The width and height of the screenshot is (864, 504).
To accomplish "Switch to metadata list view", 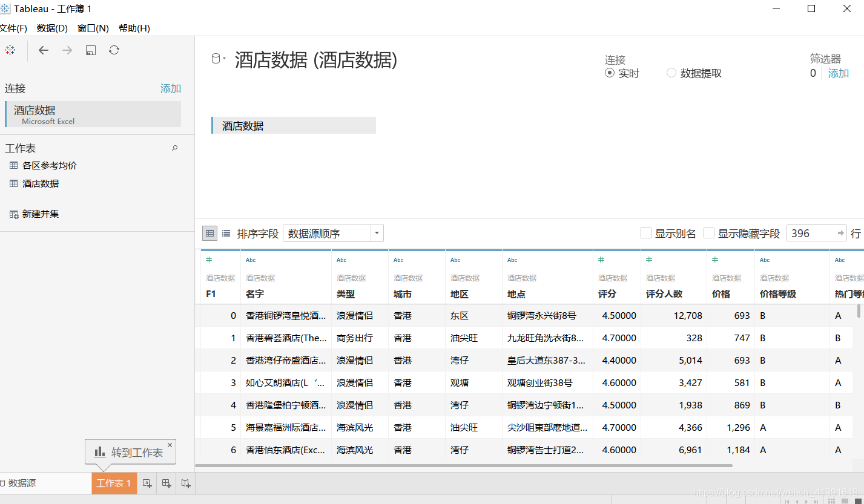I will pyautogui.click(x=226, y=233).
